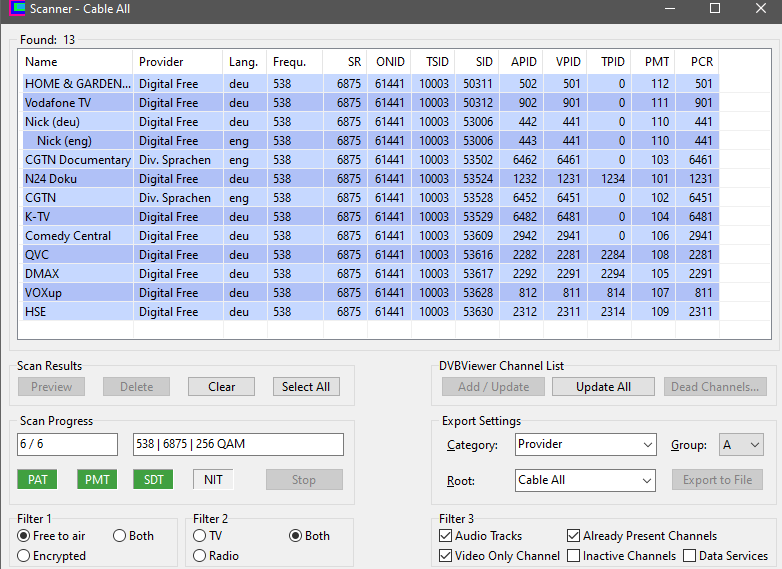Click the Delete button

click(136, 386)
